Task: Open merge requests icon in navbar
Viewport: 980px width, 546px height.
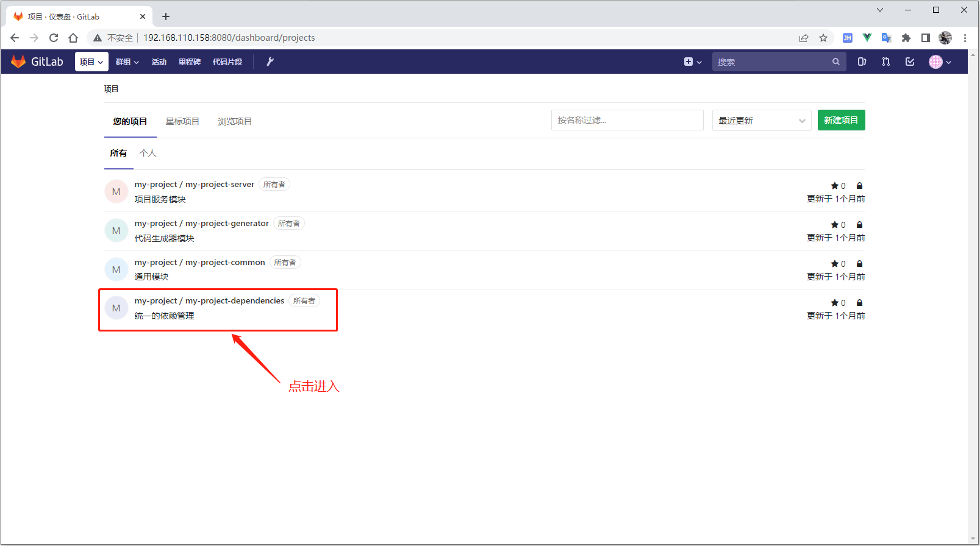Action: (886, 62)
